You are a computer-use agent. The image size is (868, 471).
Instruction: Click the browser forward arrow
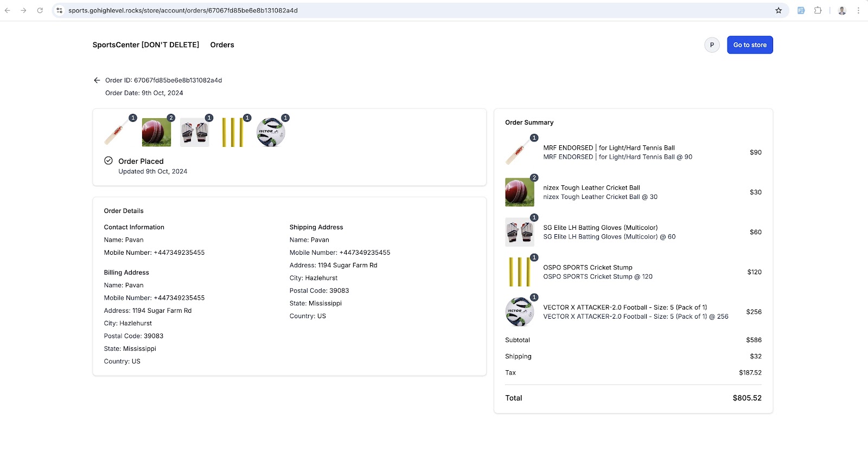(23, 10)
